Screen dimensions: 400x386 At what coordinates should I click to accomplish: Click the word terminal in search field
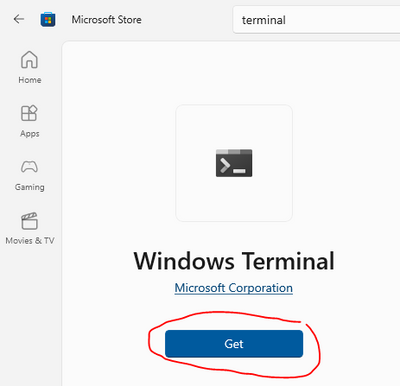tap(264, 20)
